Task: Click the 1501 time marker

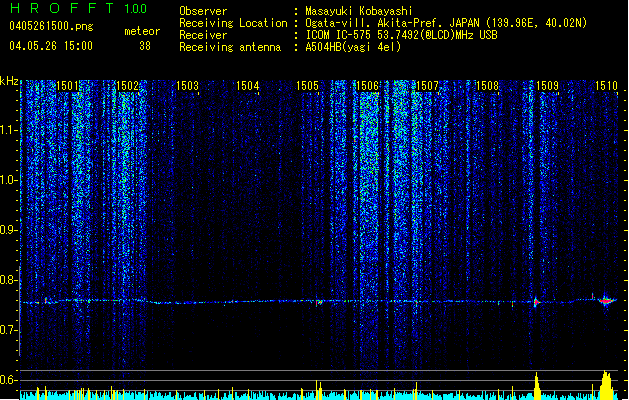Action: click(67, 86)
